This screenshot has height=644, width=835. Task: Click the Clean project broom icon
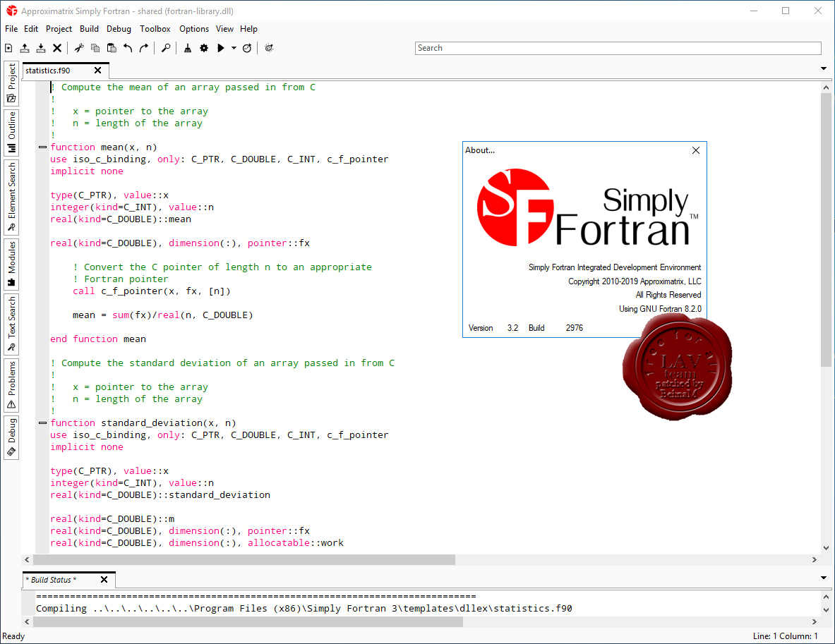(x=188, y=49)
